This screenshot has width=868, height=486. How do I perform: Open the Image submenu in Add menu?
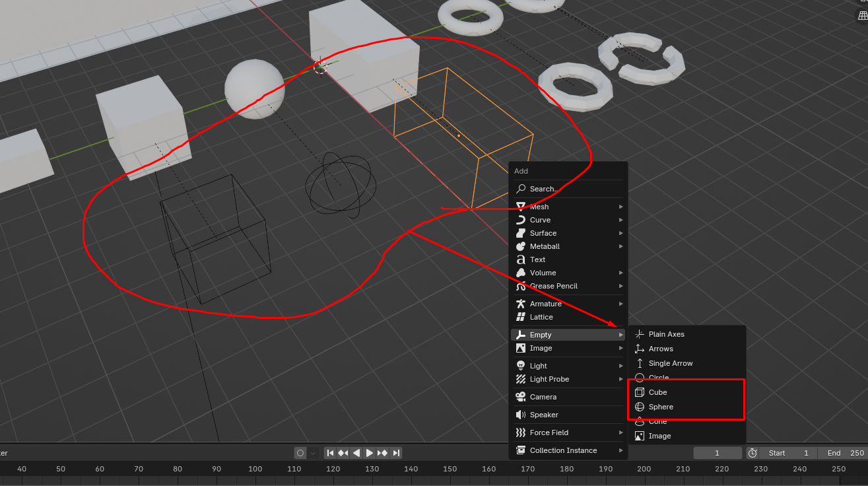[568, 348]
